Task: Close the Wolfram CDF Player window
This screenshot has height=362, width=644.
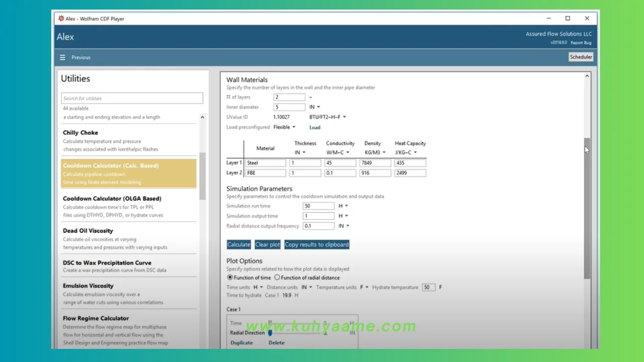Action: pyautogui.click(x=587, y=18)
